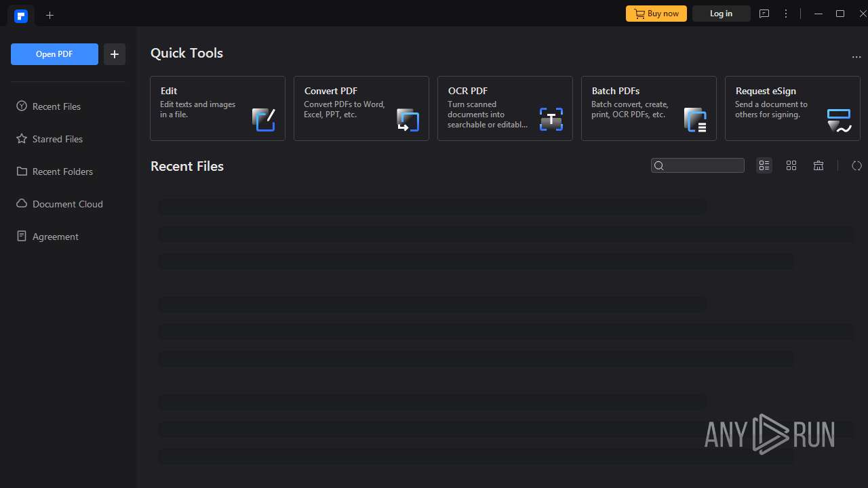Click the search magnifier icon
The height and width of the screenshot is (488, 868).
point(658,165)
